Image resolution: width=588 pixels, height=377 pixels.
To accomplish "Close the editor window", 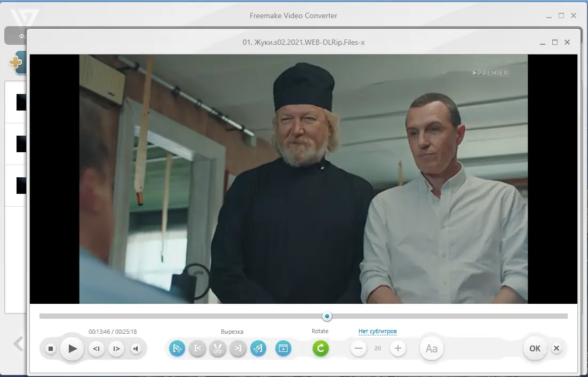I will [x=567, y=42].
